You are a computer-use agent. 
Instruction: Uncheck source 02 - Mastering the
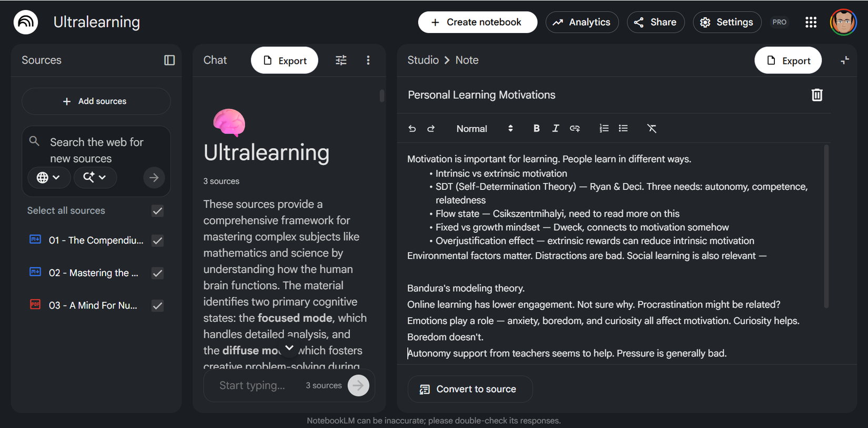[157, 273]
